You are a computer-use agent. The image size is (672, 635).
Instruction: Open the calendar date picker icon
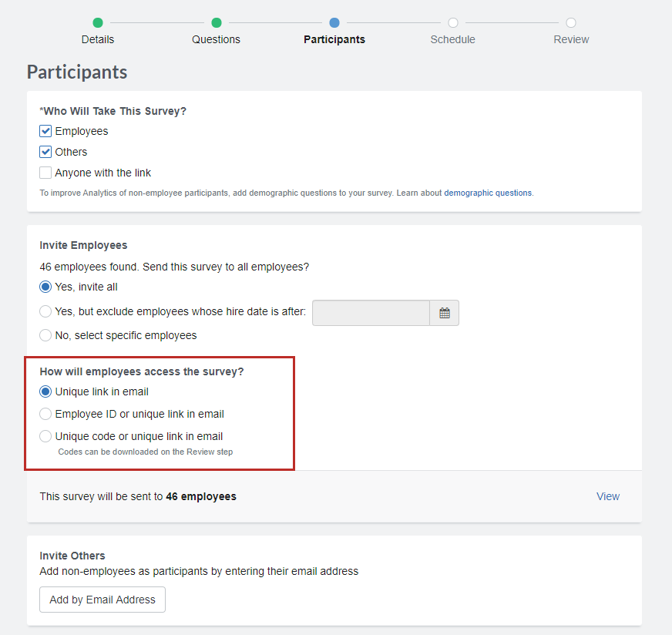[x=444, y=313]
